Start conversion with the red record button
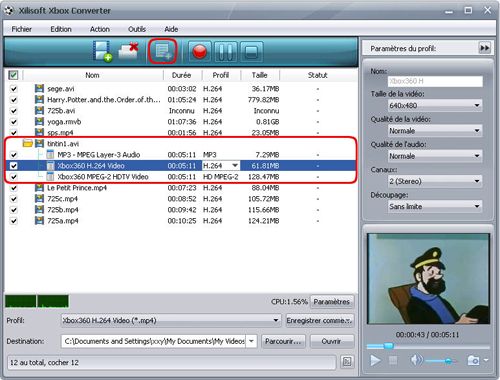500x380 pixels. point(200,52)
